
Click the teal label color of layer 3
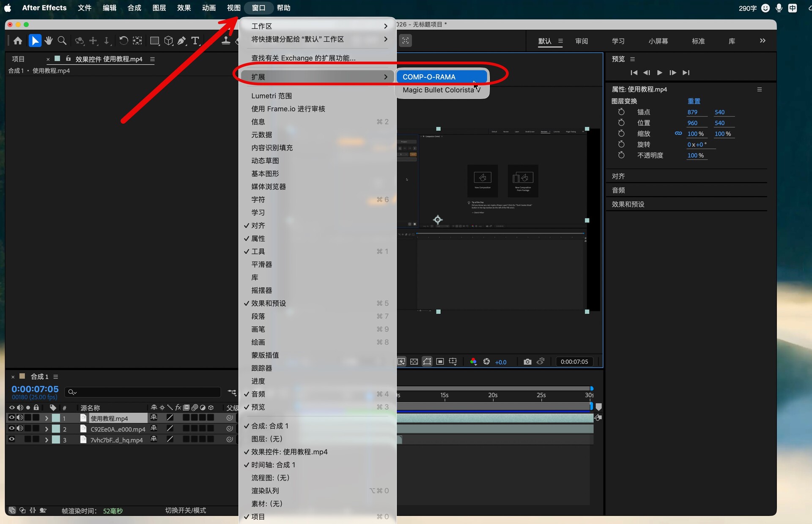point(56,440)
